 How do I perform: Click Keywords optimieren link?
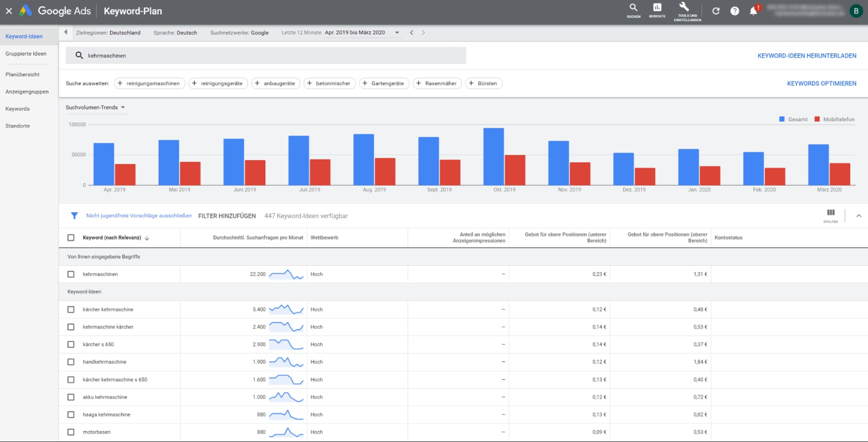[822, 83]
